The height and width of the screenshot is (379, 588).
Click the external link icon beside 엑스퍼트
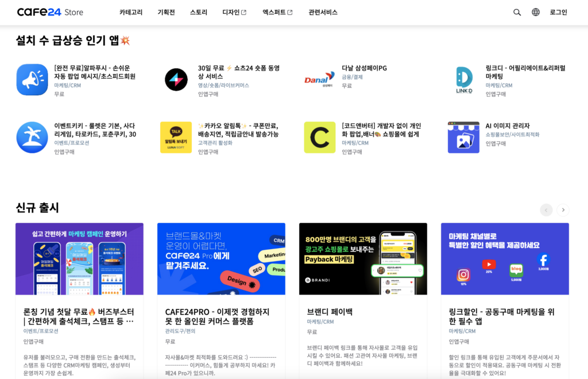coord(290,13)
